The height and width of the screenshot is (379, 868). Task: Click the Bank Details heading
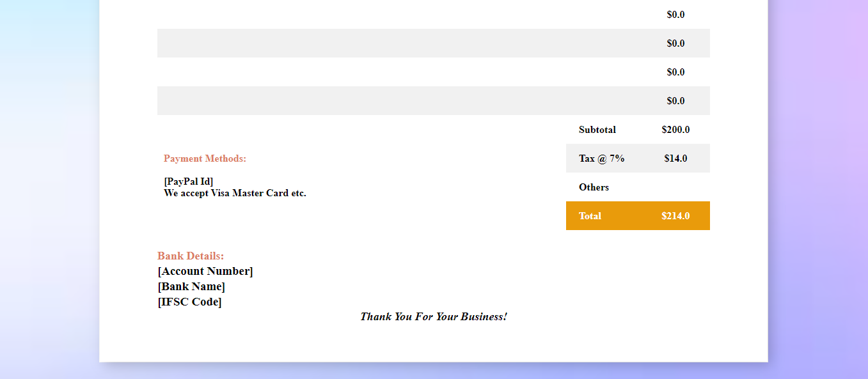click(191, 256)
